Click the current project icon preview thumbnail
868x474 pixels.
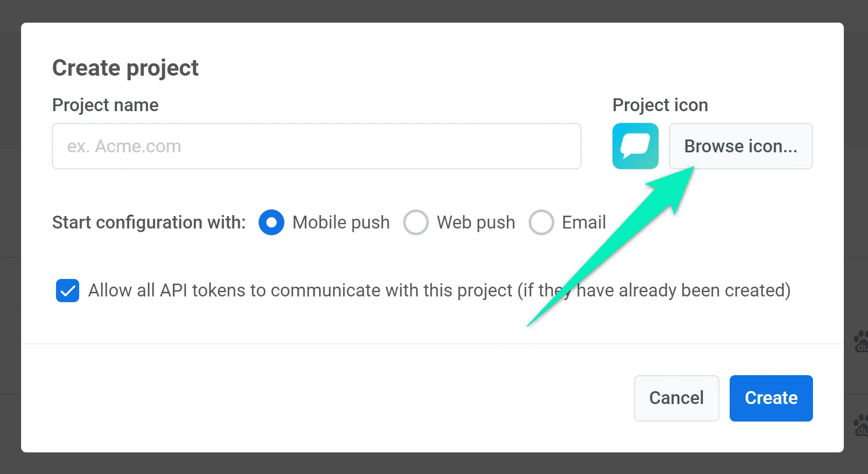click(635, 146)
